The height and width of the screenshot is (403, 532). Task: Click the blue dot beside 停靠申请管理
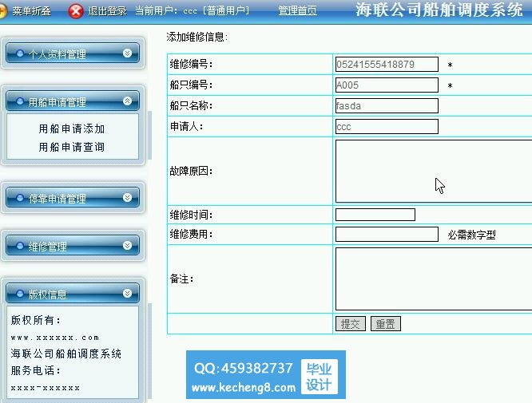[x=20, y=198]
